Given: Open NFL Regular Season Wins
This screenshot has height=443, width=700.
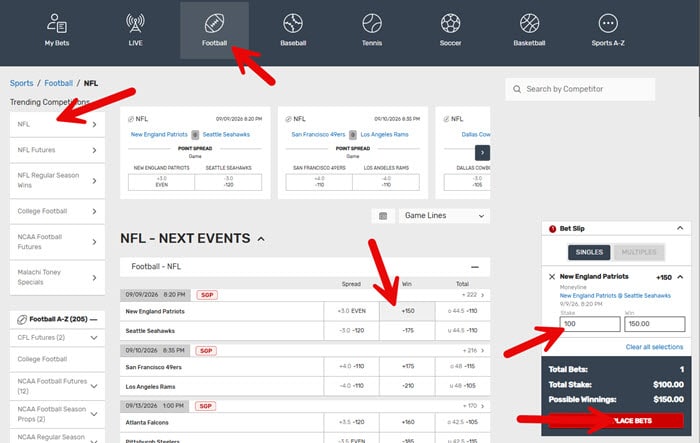Looking at the screenshot, I should click(x=57, y=180).
